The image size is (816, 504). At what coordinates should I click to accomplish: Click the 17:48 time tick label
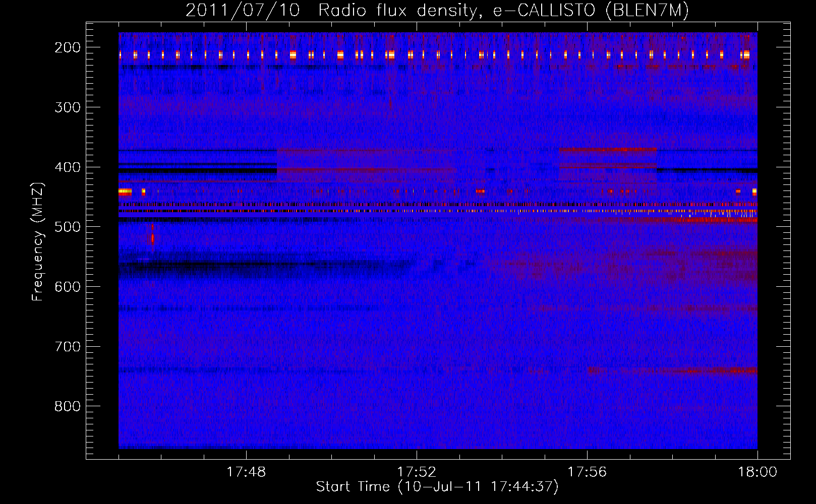[246, 472]
